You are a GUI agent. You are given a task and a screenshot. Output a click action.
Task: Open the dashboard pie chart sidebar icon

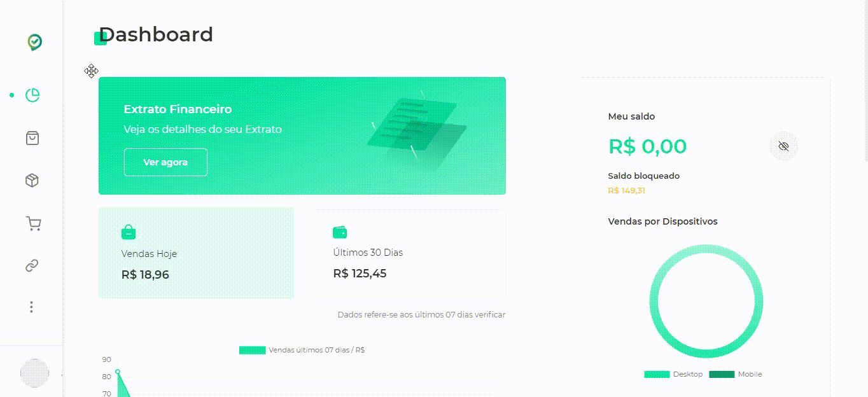coord(32,95)
